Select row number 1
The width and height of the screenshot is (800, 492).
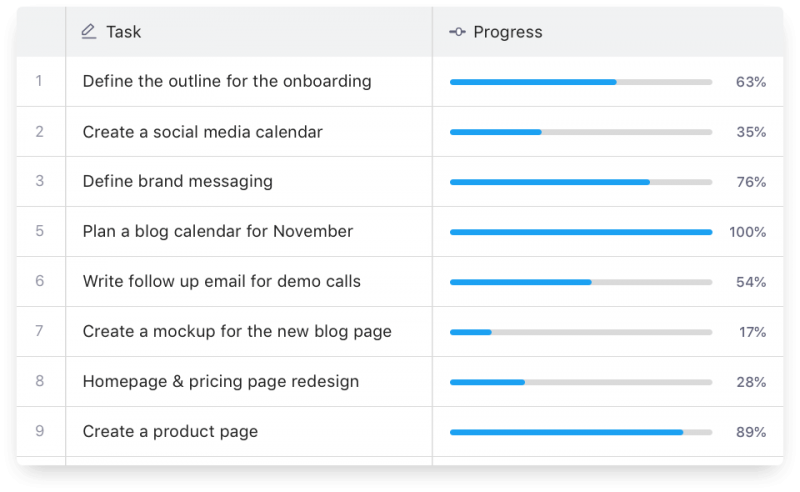40,81
